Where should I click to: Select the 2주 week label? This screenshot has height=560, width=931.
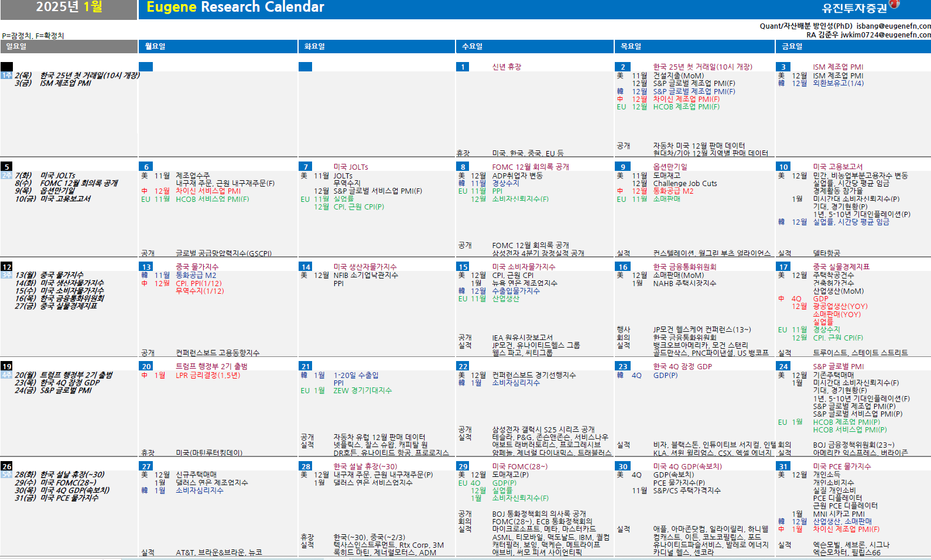[6, 176]
